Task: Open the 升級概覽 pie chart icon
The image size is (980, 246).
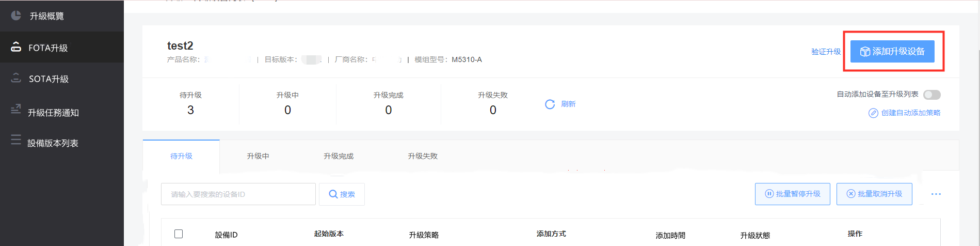Action: (x=16, y=16)
